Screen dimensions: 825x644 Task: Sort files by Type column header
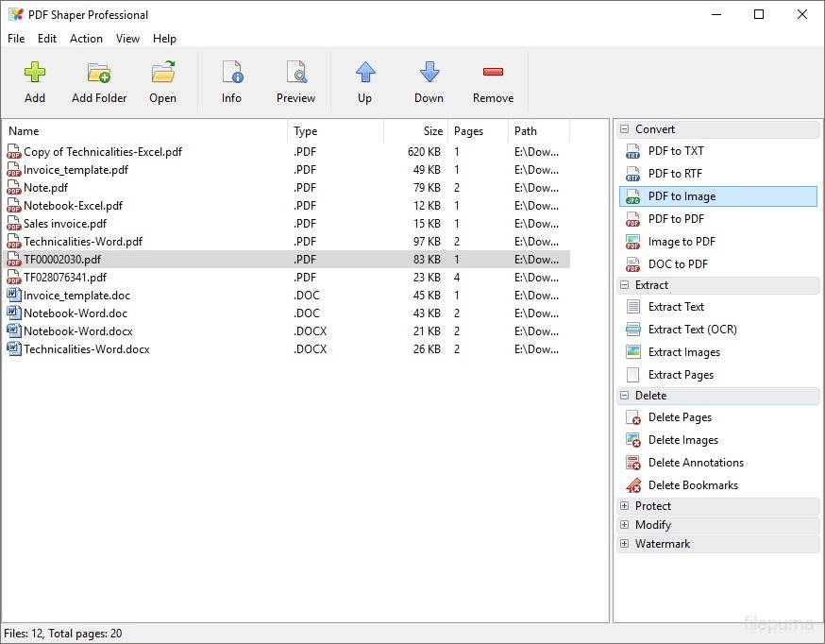pos(336,131)
